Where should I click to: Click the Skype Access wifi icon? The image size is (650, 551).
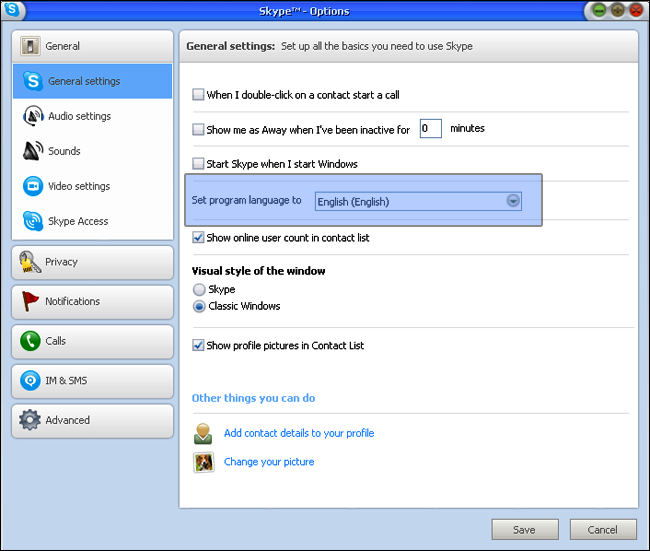tap(33, 221)
